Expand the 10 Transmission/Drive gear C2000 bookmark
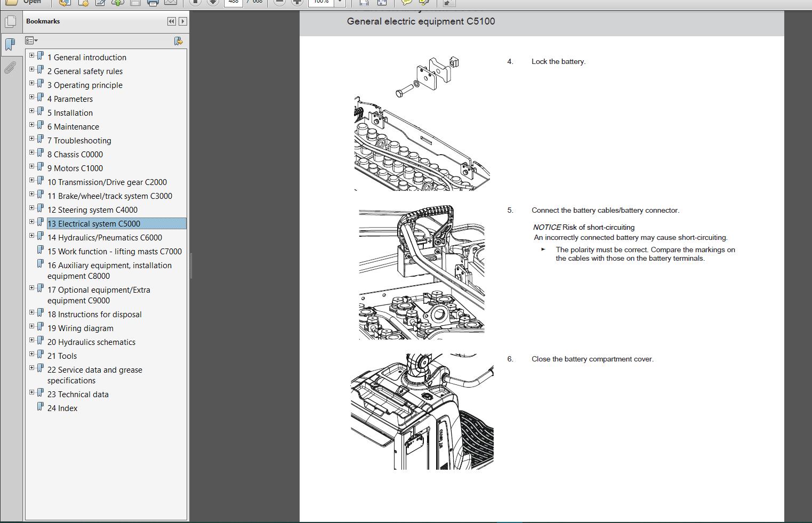 pos(31,180)
